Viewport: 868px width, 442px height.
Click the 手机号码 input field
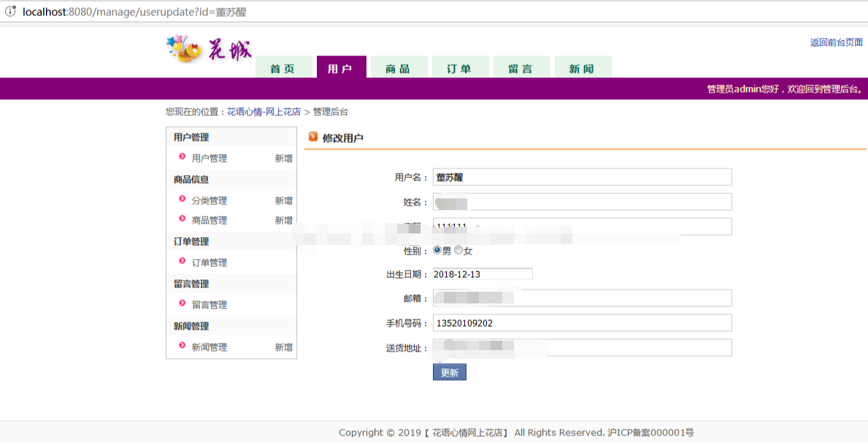coord(583,323)
